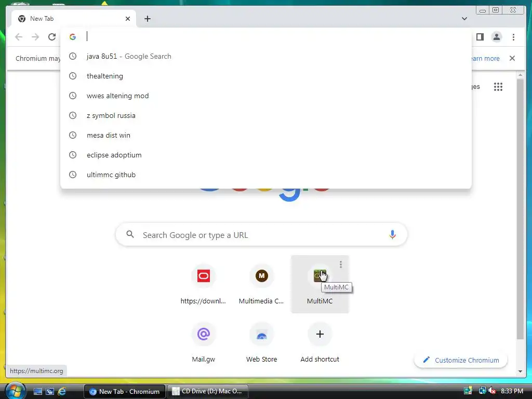Click Customize Chromium button

click(x=461, y=360)
